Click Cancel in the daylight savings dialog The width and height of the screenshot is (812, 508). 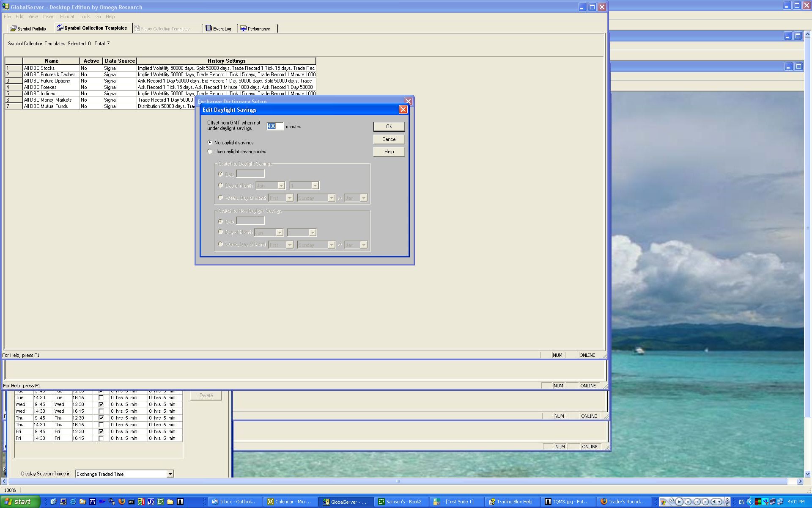coord(389,139)
